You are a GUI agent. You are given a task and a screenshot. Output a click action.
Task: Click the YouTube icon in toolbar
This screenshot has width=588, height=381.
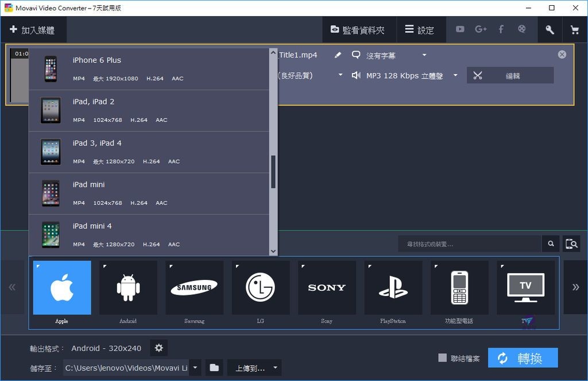(460, 29)
